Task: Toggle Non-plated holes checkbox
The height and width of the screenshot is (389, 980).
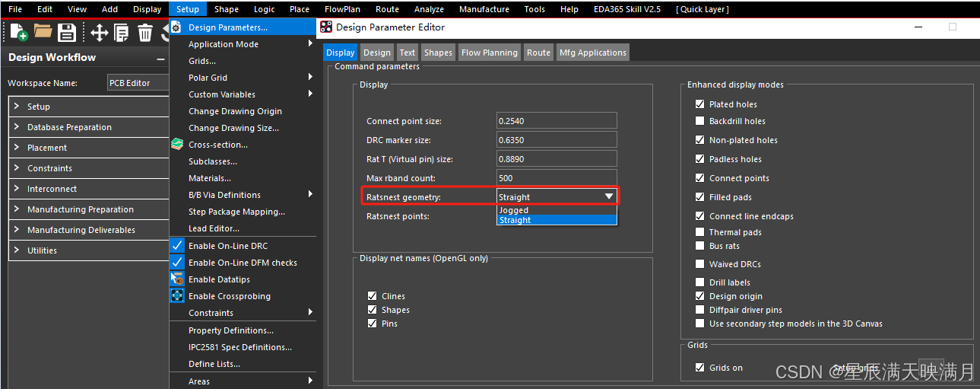Action: point(700,140)
